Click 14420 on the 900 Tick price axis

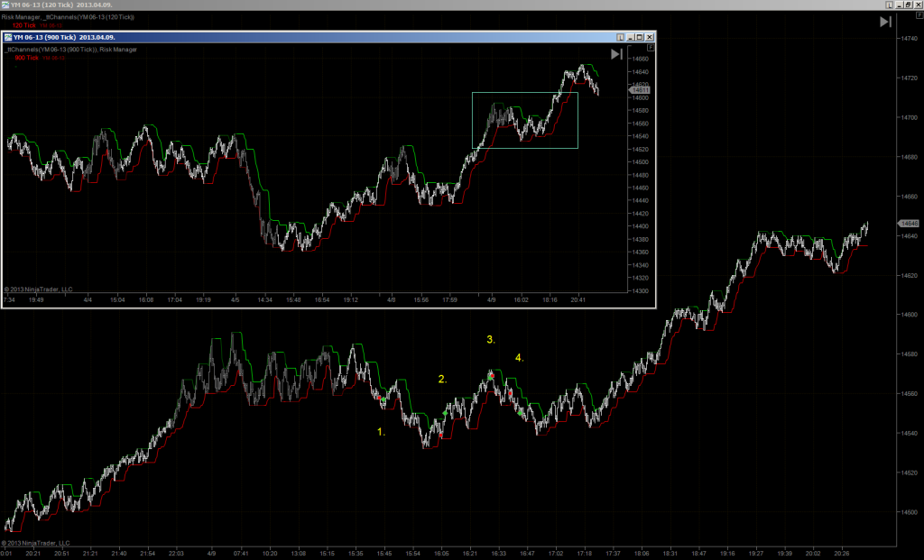click(x=640, y=214)
